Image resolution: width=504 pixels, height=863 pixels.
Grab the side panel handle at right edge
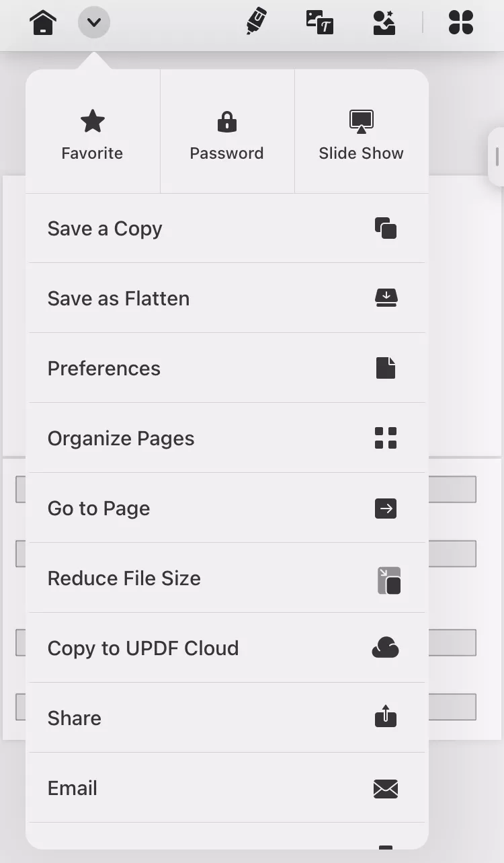497,157
